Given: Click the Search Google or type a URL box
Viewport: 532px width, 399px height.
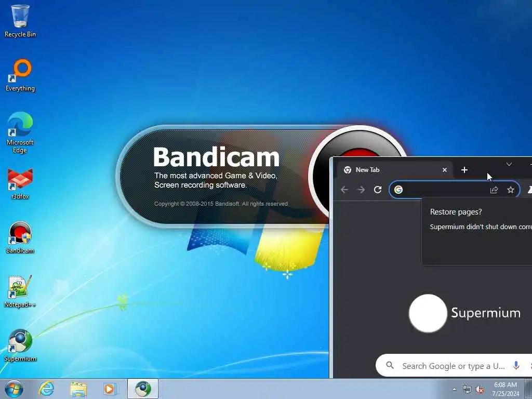Looking at the screenshot, I should (x=453, y=366).
